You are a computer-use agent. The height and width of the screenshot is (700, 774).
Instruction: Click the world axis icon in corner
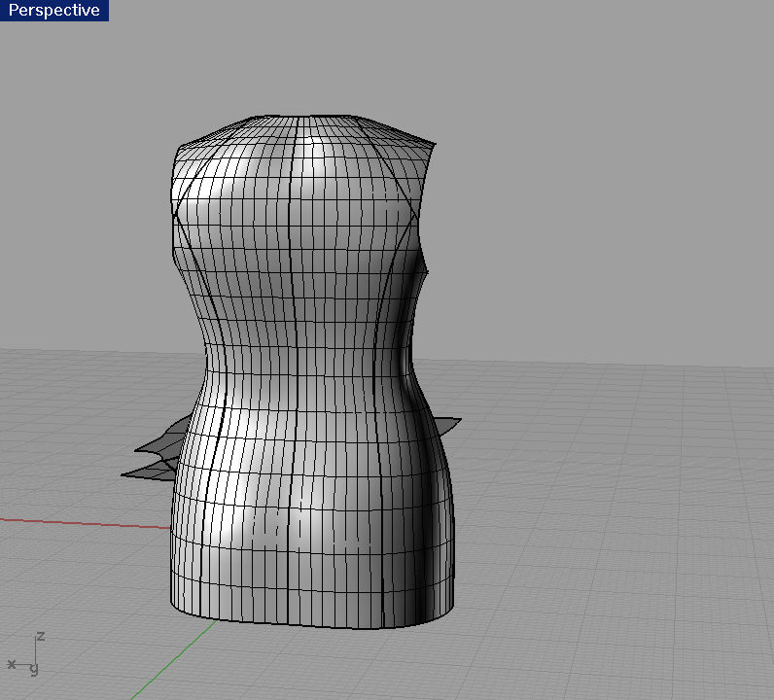click(27, 654)
